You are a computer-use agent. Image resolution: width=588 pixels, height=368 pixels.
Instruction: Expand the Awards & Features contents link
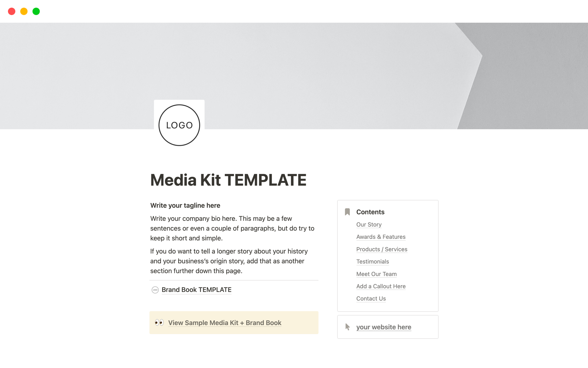pos(381,236)
